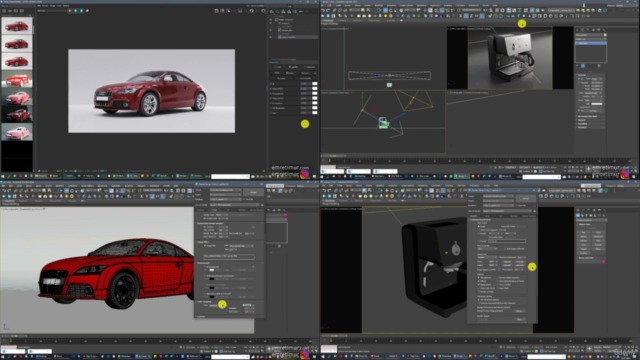Click Redo icon in top-right 3ds Max window
Screen dimensions: 640x360
click(x=329, y=10)
